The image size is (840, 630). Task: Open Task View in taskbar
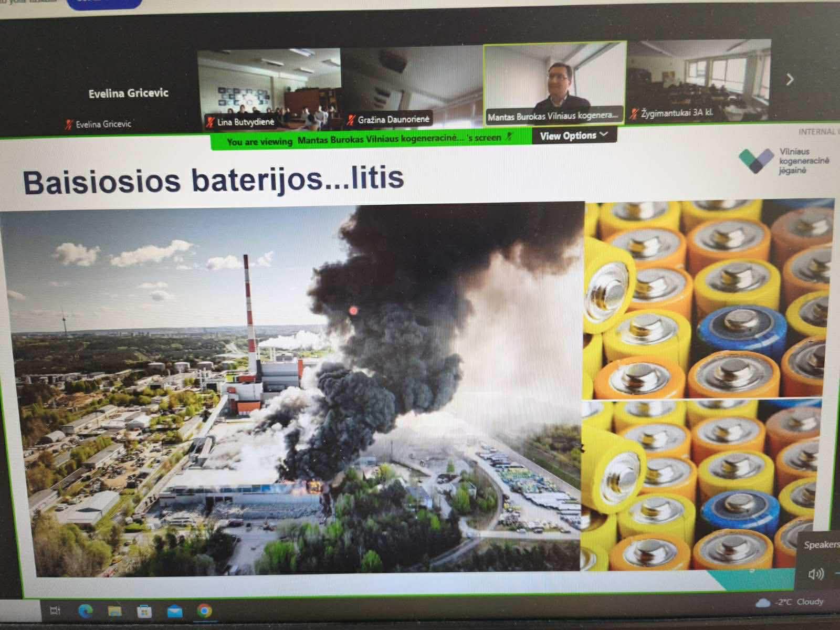(x=55, y=611)
